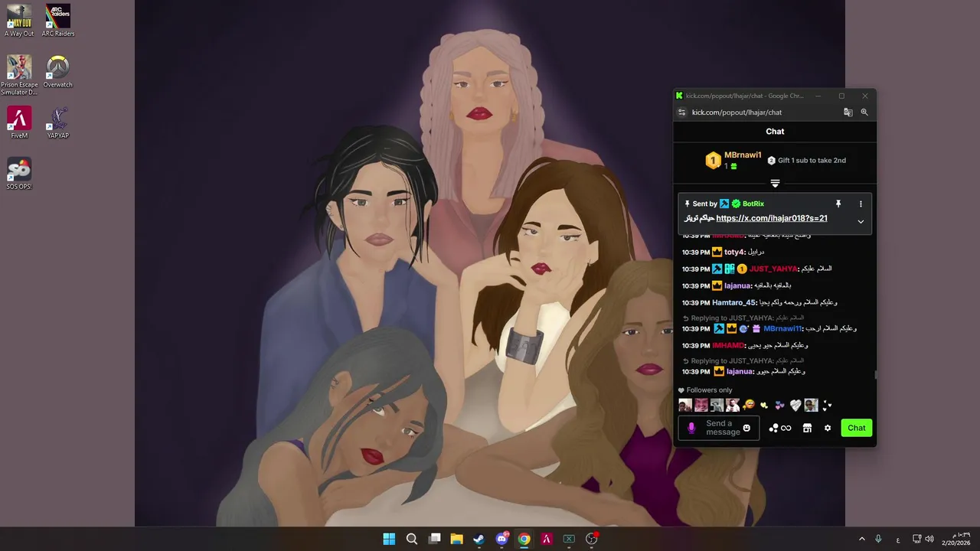Select the first face emote in quick row

685,406
